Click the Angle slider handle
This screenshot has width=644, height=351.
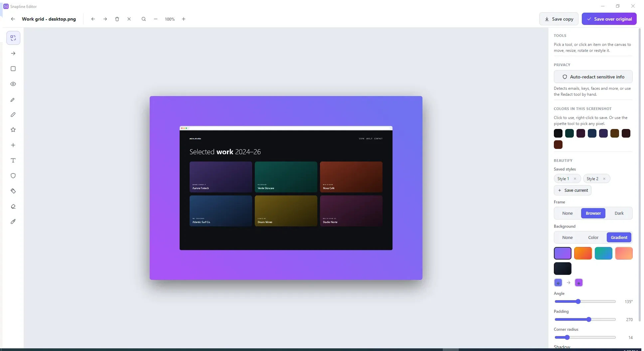coord(578,301)
